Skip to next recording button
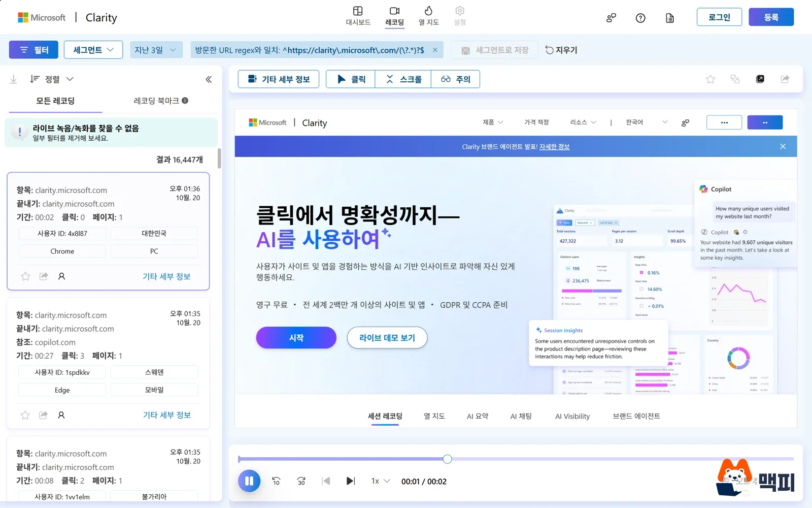This screenshot has width=812, height=508. click(351, 481)
